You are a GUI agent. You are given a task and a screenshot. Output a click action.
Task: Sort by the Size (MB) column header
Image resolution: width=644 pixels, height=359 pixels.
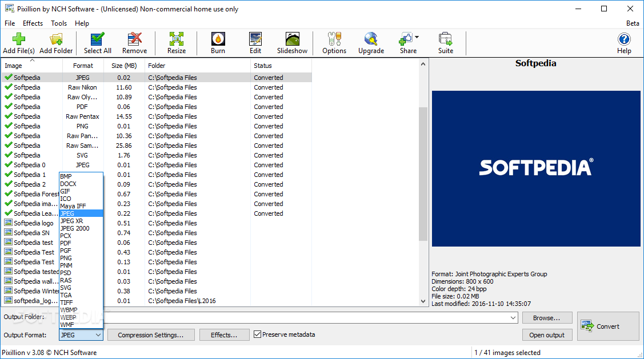click(124, 65)
